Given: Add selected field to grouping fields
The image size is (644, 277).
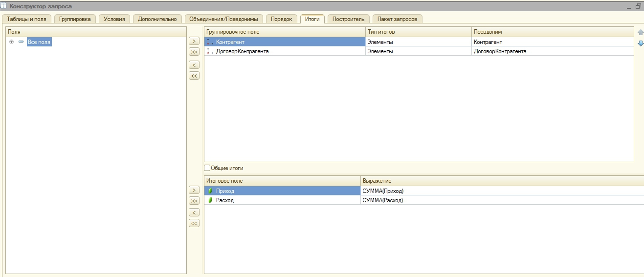Looking at the screenshot, I should click(x=194, y=42).
